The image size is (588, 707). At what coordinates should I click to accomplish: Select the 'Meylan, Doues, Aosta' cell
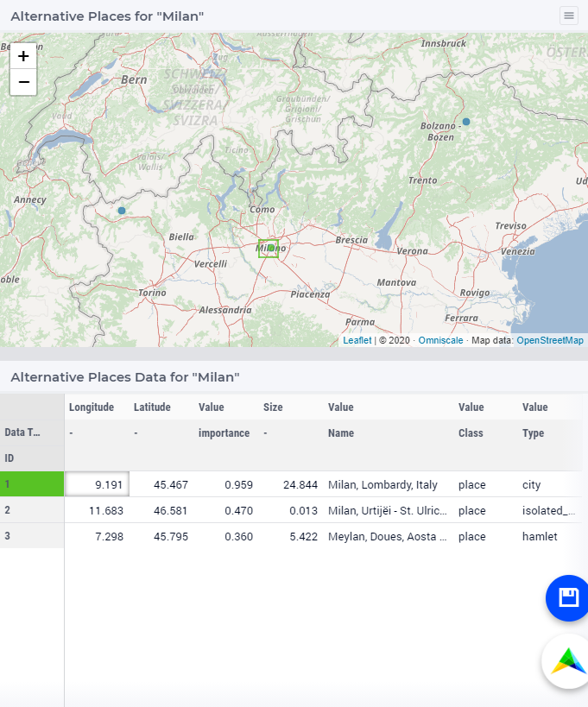tap(389, 537)
